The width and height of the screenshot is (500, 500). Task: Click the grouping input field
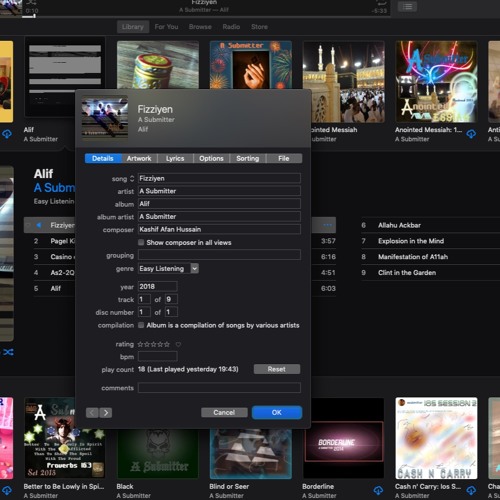point(219,255)
